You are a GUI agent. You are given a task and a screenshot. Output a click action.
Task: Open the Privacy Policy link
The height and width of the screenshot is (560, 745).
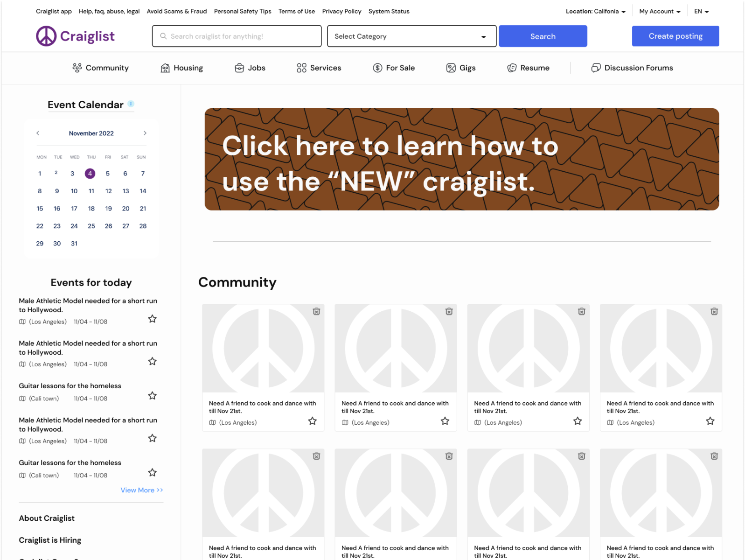[341, 11]
